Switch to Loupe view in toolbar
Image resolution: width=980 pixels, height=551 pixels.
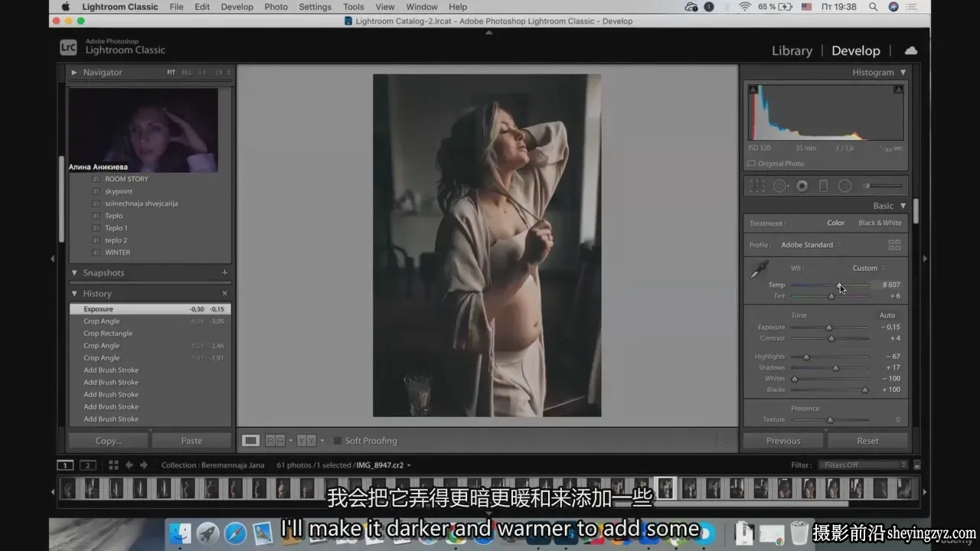(250, 441)
